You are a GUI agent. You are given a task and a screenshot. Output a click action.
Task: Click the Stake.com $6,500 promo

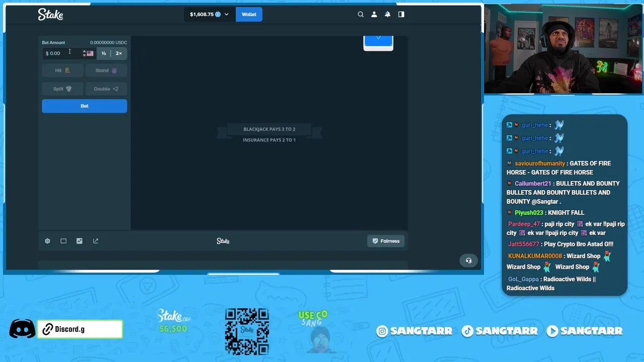(174, 321)
